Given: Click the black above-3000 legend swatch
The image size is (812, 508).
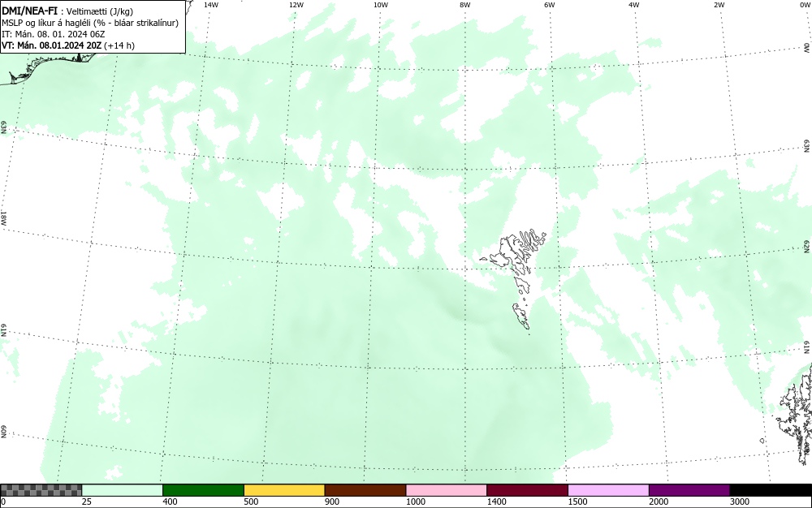Looking at the screenshot, I should coord(771,490).
